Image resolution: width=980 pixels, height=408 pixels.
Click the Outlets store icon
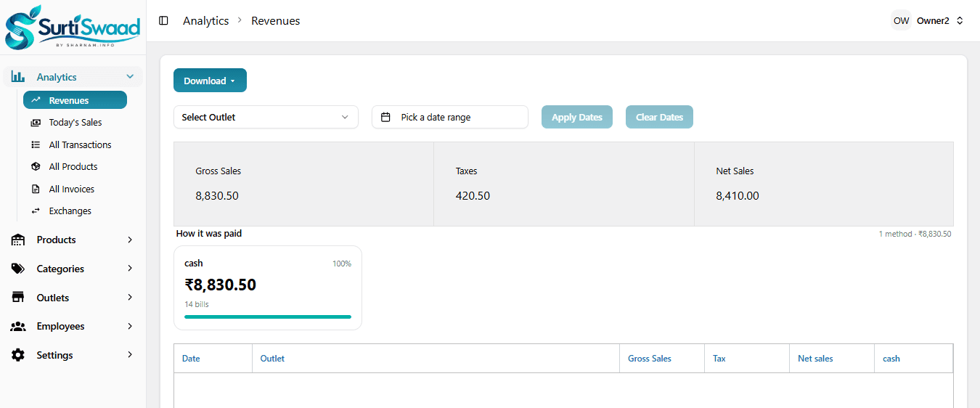click(x=18, y=298)
